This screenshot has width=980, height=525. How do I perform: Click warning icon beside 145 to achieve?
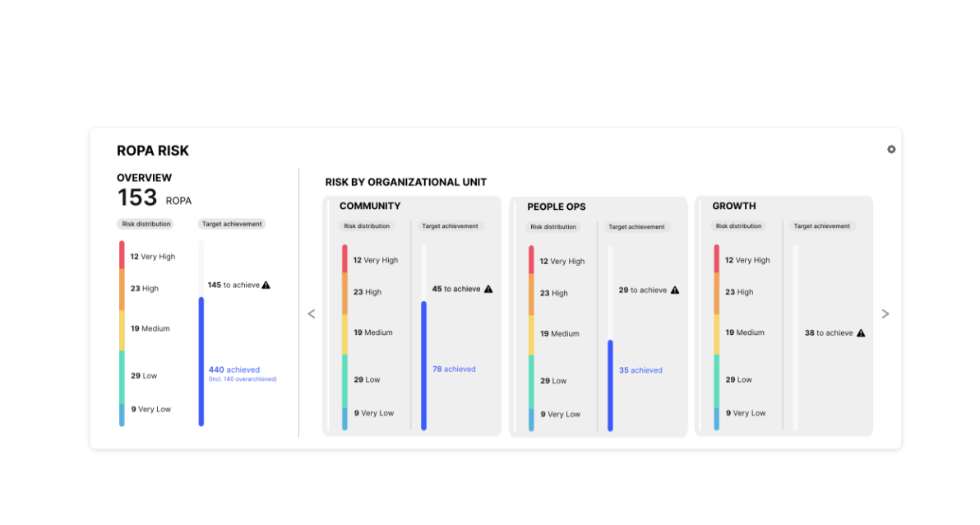click(266, 285)
